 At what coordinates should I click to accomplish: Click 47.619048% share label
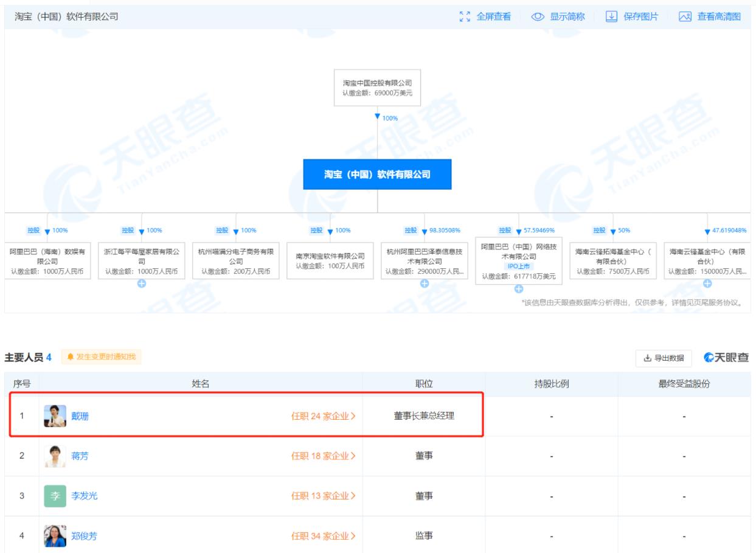coord(730,231)
